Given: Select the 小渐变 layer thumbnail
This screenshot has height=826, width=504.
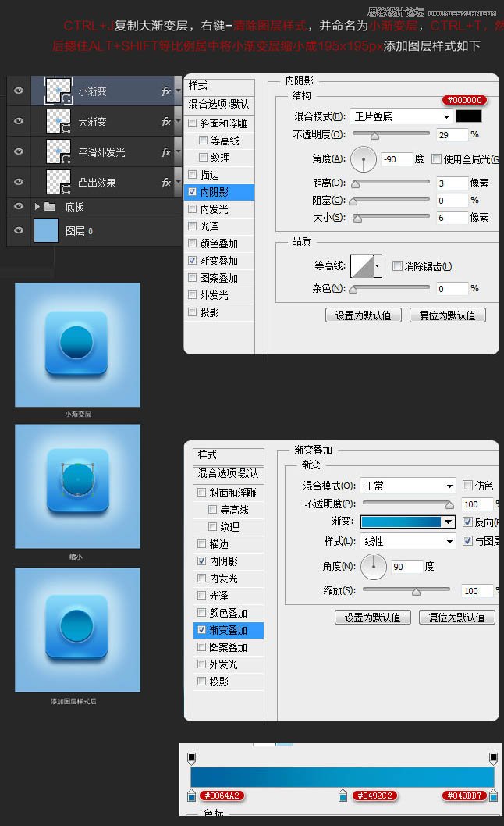Looking at the screenshot, I should tap(59, 91).
